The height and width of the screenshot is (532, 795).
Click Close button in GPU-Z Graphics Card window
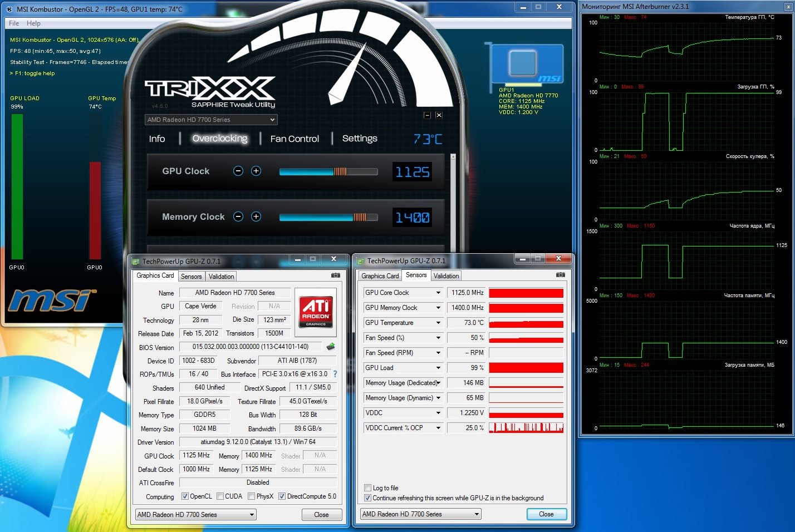point(321,515)
